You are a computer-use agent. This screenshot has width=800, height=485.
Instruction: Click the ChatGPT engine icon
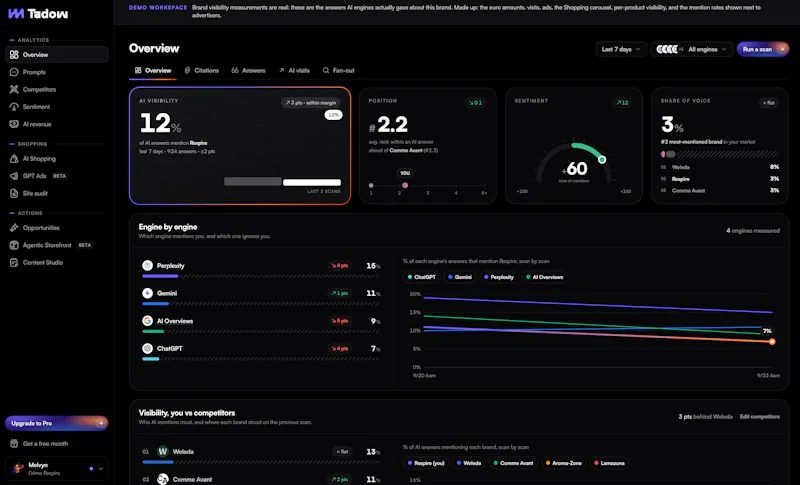[147, 348]
